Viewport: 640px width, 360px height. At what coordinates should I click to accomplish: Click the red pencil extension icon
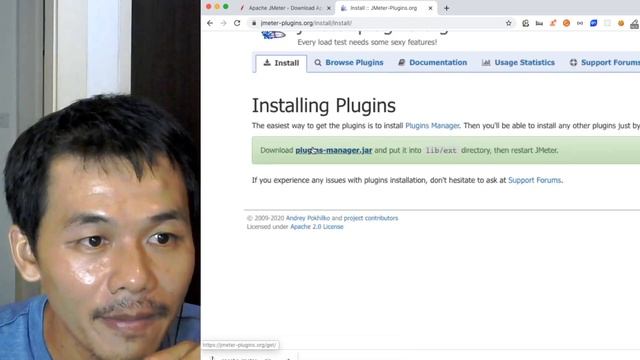(553, 23)
